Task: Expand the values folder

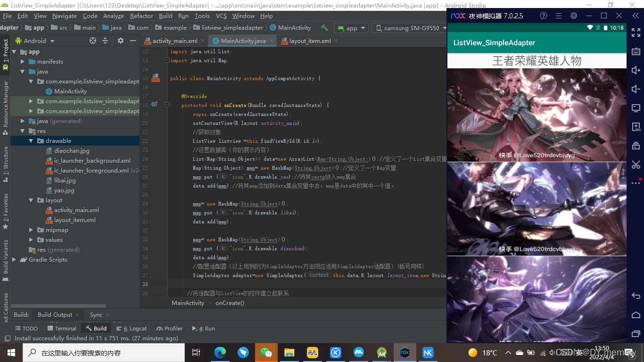Action: tap(31, 240)
